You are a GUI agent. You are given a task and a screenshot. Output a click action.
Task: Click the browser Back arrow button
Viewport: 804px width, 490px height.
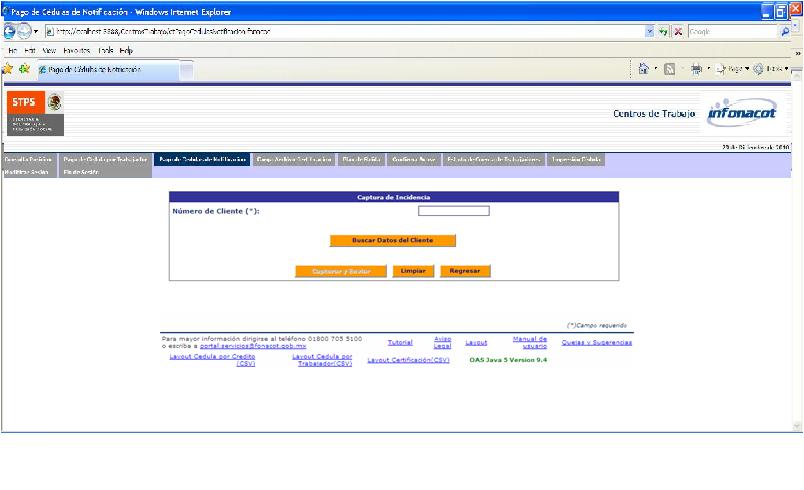tap(11, 31)
